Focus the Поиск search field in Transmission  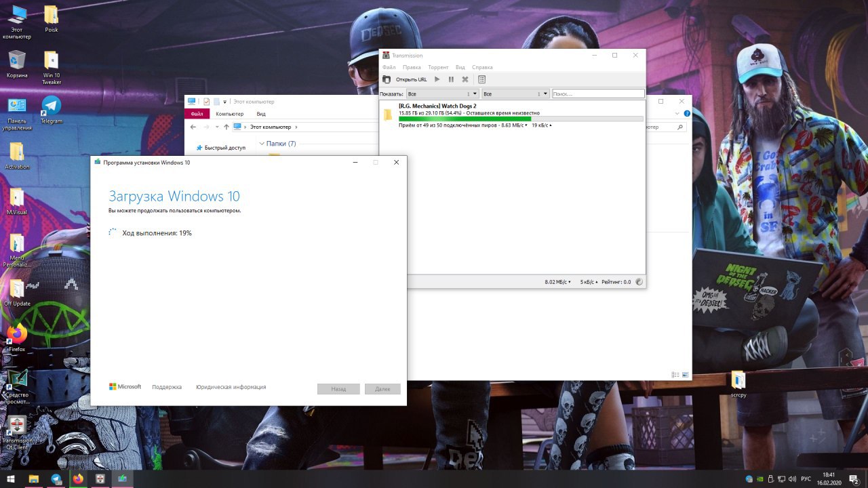point(598,94)
